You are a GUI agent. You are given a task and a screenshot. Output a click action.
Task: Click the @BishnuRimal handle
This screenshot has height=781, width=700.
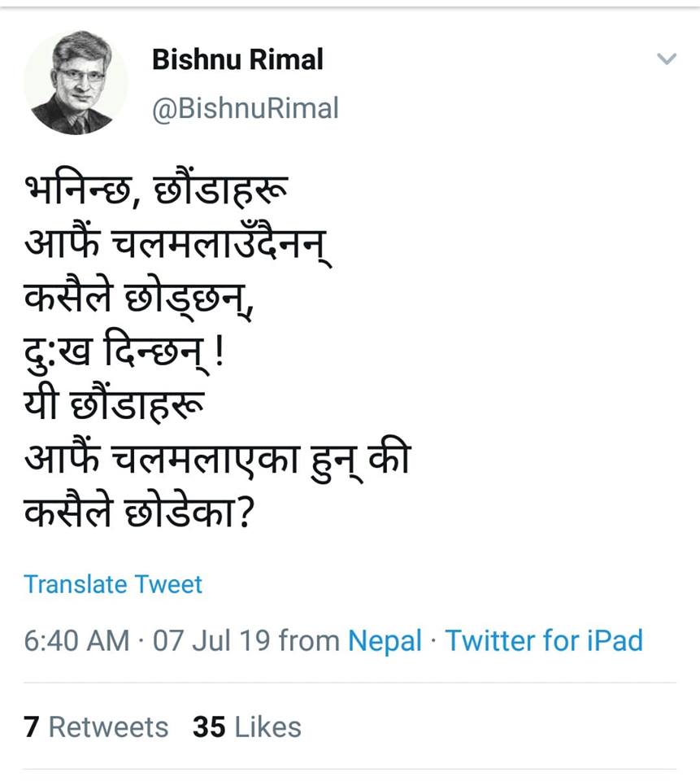pyautogui.click(x=244, y=107)
